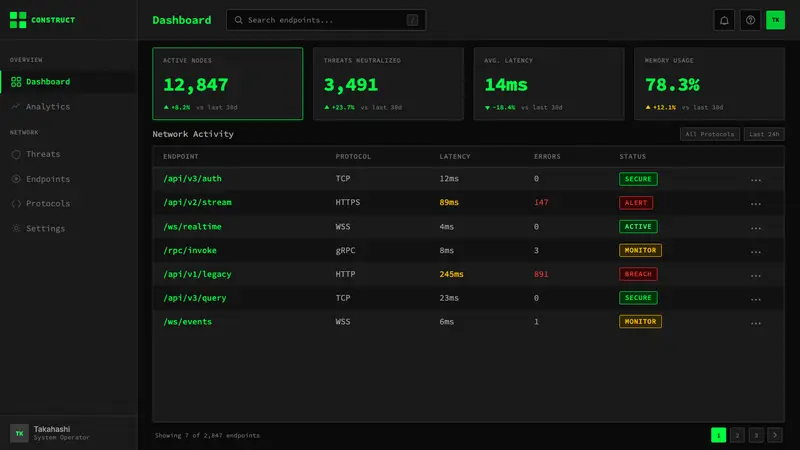Open row menu for /ws/realtime

click(756, 228)
